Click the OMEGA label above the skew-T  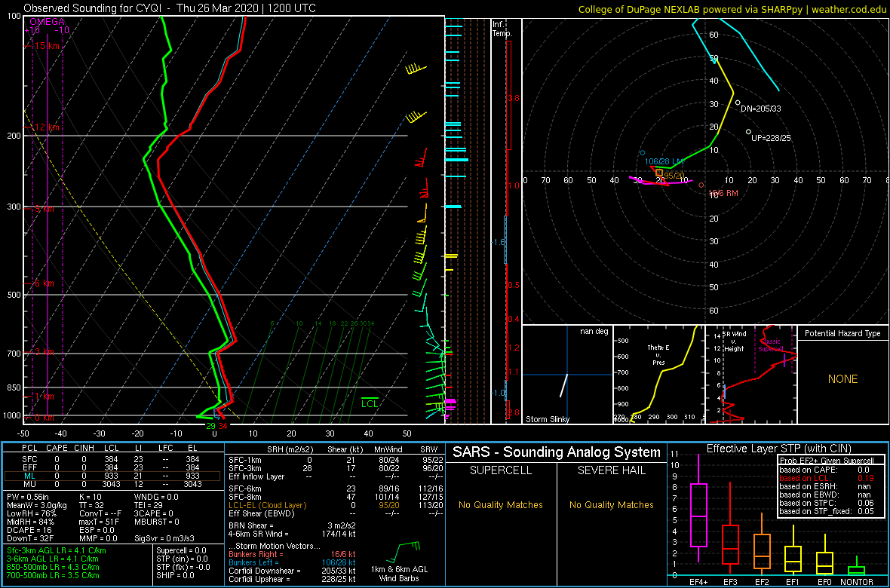coord(47,21)
